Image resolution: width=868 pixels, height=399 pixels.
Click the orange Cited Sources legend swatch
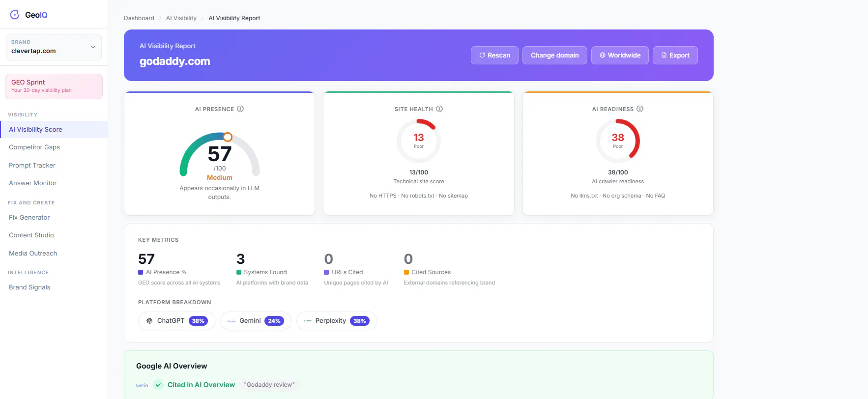coord(406,272)
